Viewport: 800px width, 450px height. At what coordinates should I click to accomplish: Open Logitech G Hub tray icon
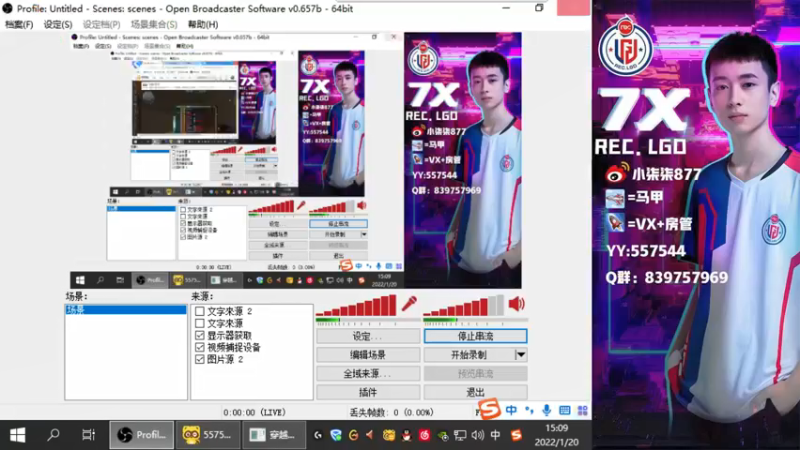318,435
